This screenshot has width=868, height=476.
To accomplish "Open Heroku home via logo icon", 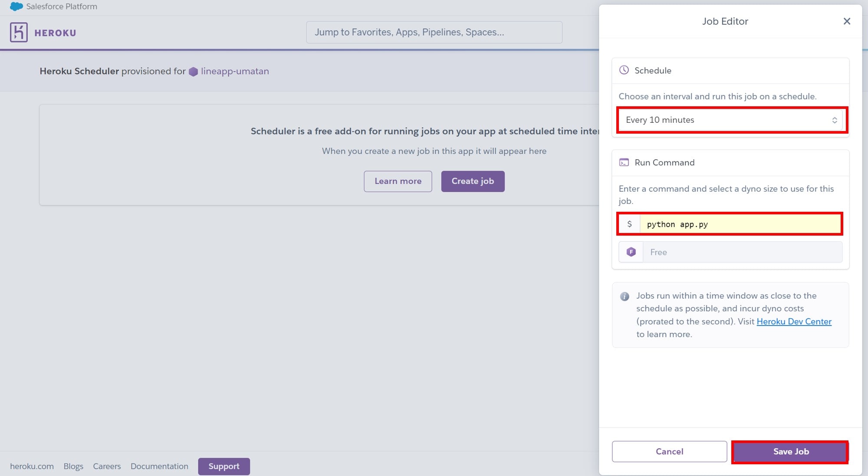I will (x=19, y=33).
